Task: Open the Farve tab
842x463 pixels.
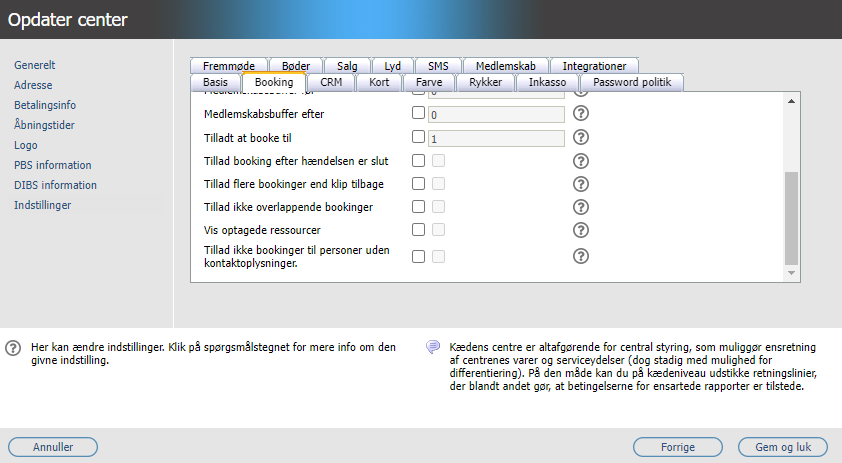Action: pyautogui.click(x=429, y=82)
